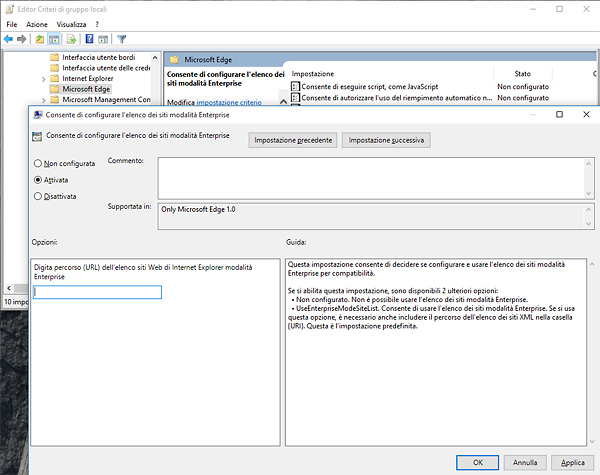Click Only Microsoft Edge 1.0 text

click(x=198, y=209)
